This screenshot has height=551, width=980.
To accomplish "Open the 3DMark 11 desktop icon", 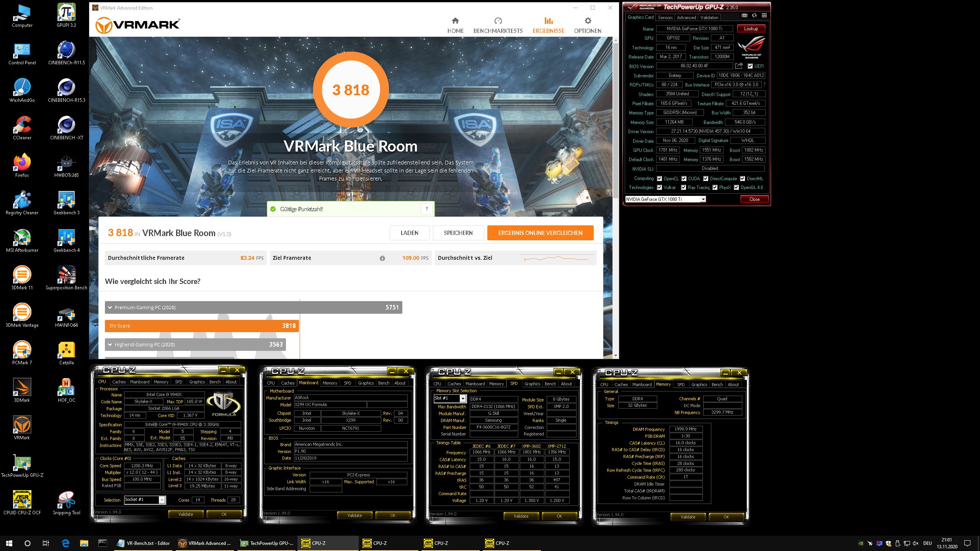I will point(22,278).
